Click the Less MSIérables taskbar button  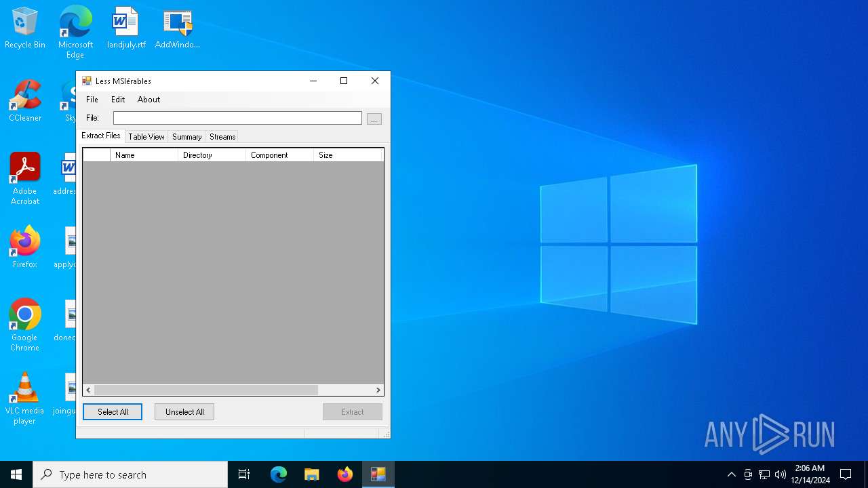(378, 474)
